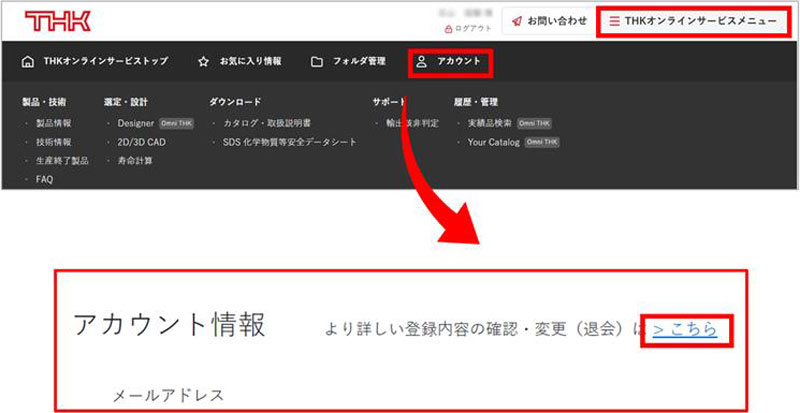This screenshot has width=800, height=413.
Task: Click the person icon beside アカウント
Action: pos(421,62)
